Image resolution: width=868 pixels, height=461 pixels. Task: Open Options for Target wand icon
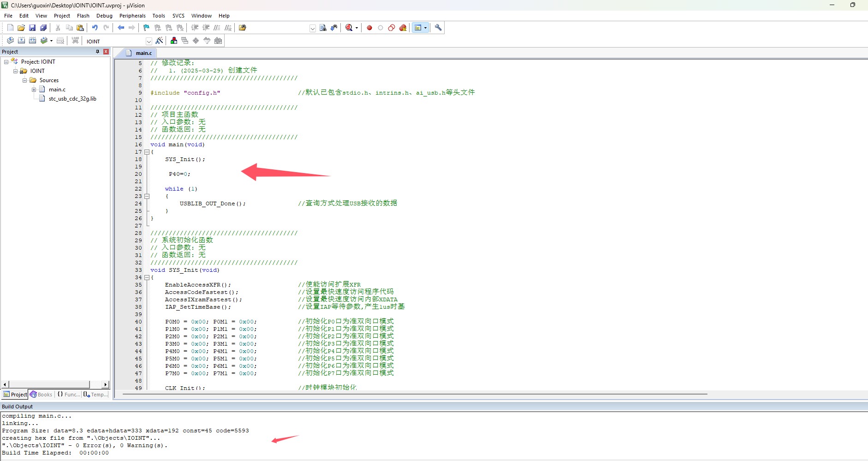click(x=159, y=41)
